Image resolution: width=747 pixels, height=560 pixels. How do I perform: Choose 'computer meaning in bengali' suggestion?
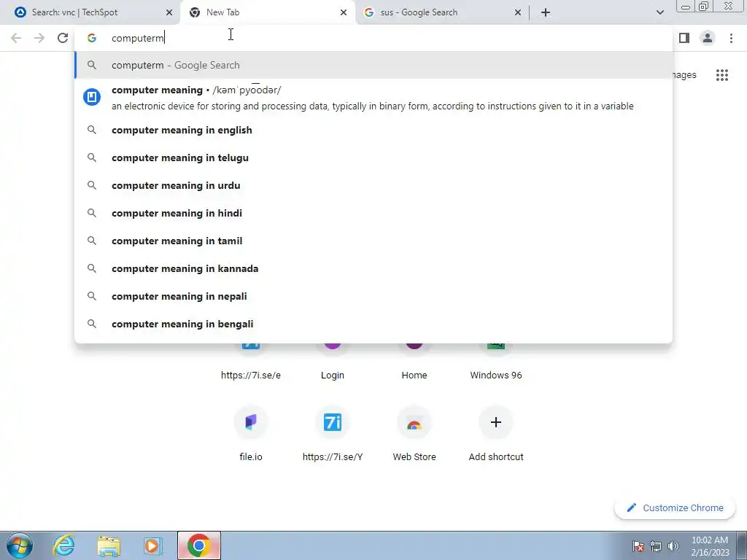coord(373,324)
